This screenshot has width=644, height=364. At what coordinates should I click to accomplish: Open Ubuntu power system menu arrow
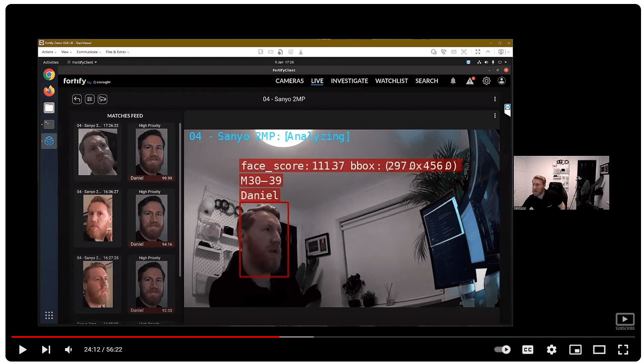point(506,62)
